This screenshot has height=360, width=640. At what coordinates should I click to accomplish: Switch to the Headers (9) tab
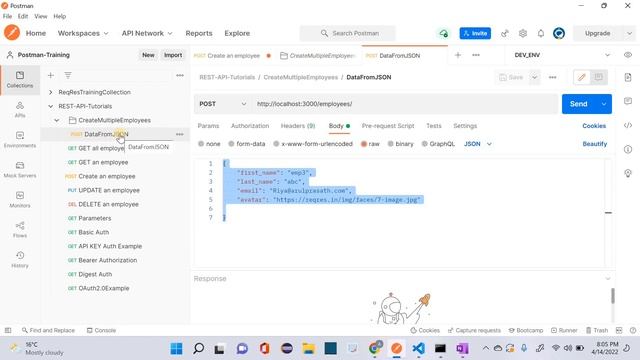point(298,126)
